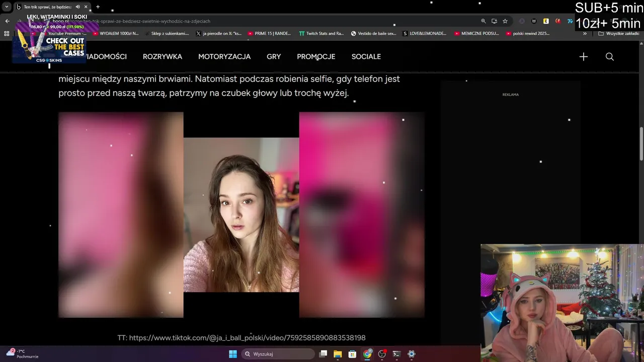Click the blurred pink image on the right
This screenshot has height=362, width=644.
pyautogui.click(x=362, y=215)
